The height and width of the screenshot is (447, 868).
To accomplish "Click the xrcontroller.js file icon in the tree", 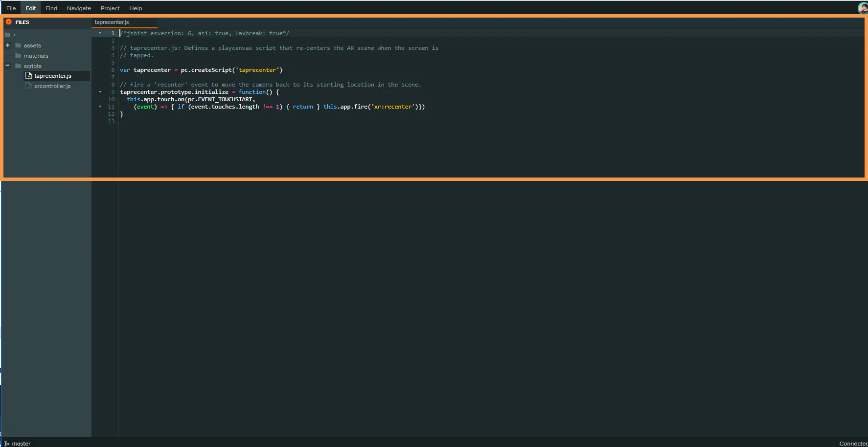I will click(x=29, y=86).
